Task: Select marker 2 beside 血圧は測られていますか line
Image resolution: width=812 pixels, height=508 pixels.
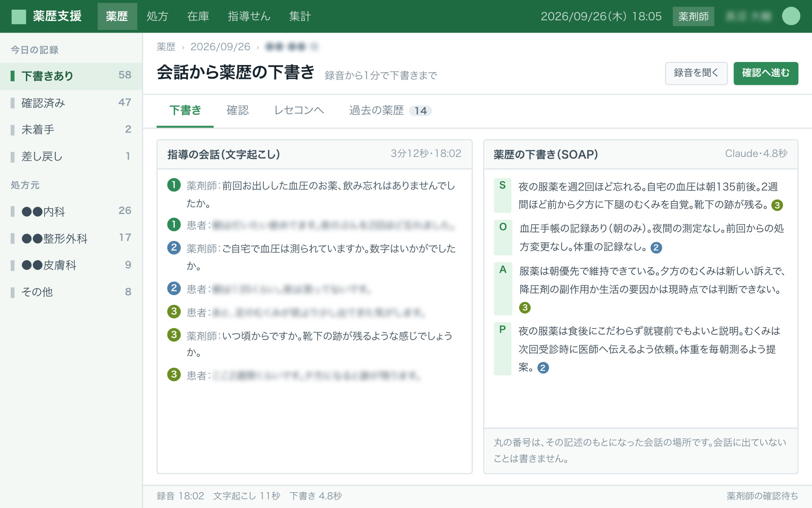Action: click(174, 248)
